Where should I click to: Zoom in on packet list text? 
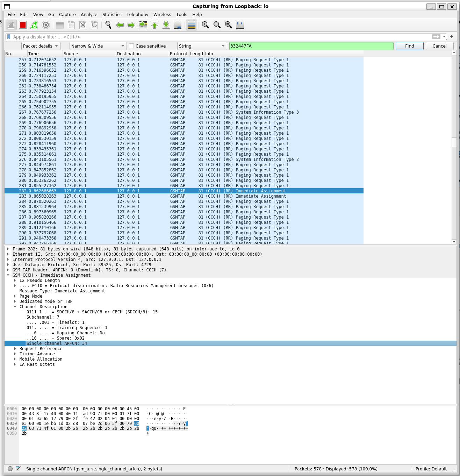point(206,24)
